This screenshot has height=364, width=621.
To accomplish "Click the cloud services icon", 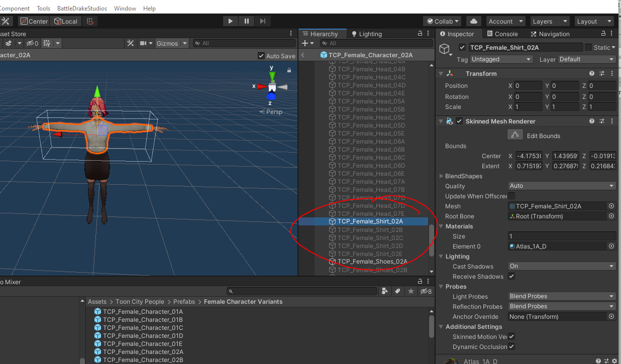I will click(x=473, y=21).
